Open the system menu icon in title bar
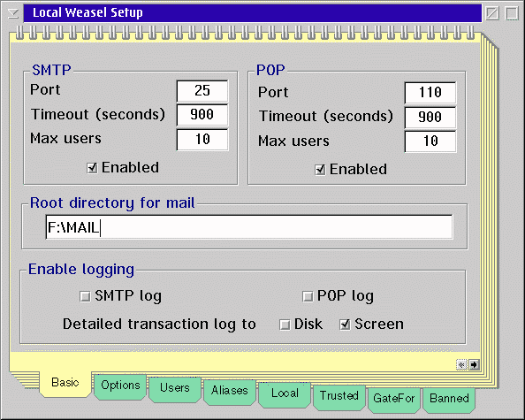Image resolution: width=525 pixels, height=420 pixels. point(13,13)
